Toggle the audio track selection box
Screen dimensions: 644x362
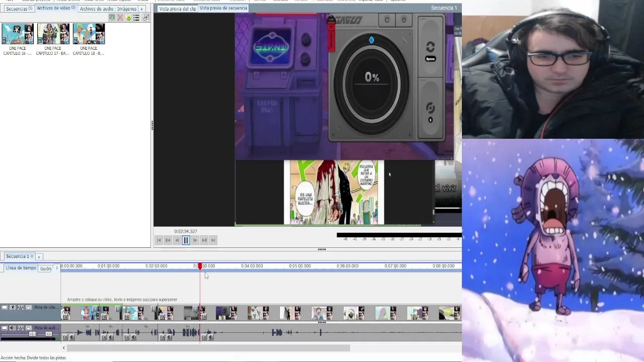click(5, 328)
